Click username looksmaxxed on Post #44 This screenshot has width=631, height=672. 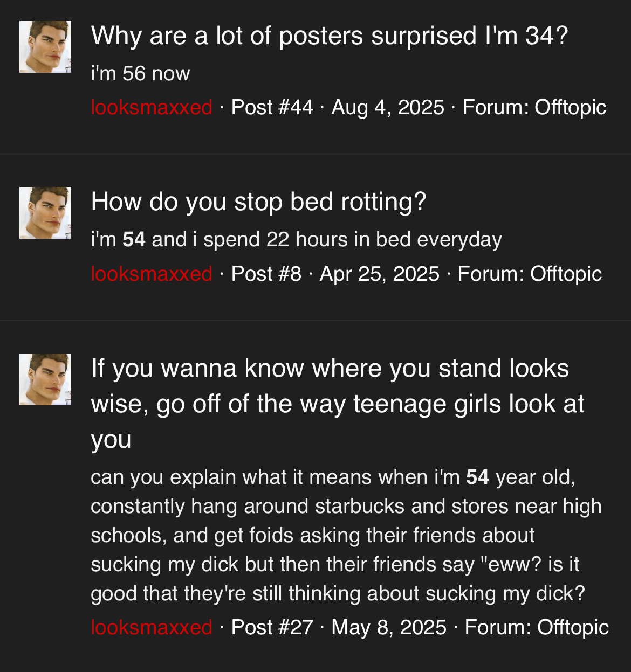point(152,107)
